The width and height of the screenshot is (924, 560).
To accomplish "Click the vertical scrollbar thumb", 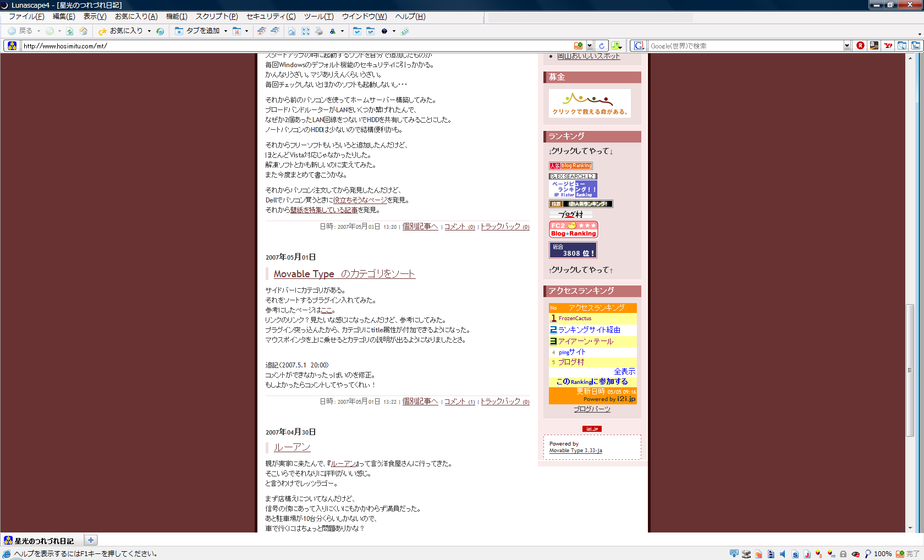I will point(910,371).
